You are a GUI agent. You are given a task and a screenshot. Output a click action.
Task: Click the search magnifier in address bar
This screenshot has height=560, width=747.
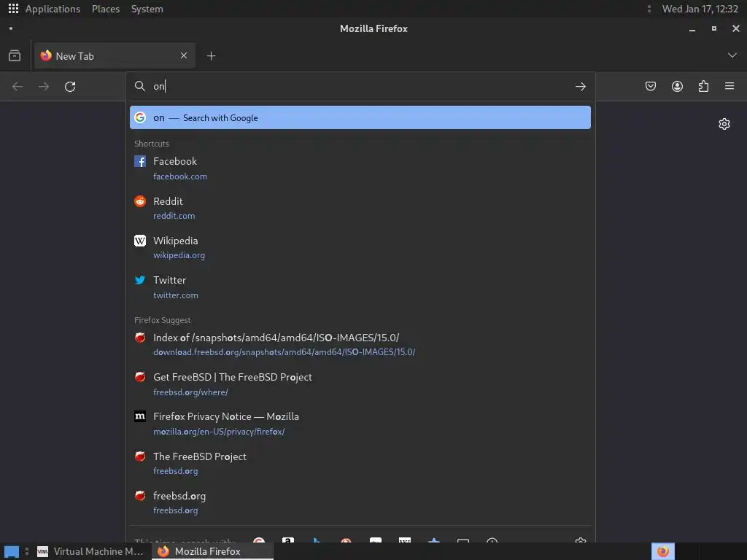(x=139, y=86)
